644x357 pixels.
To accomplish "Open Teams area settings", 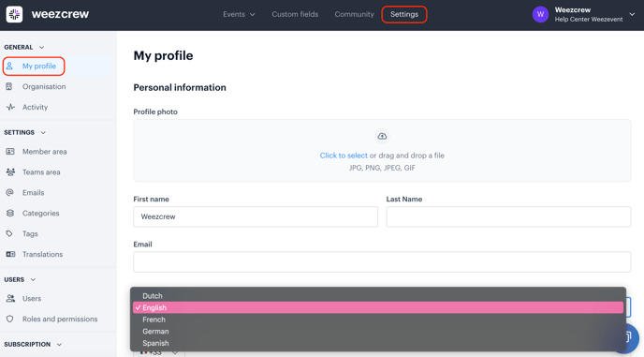I will point(41,172).
